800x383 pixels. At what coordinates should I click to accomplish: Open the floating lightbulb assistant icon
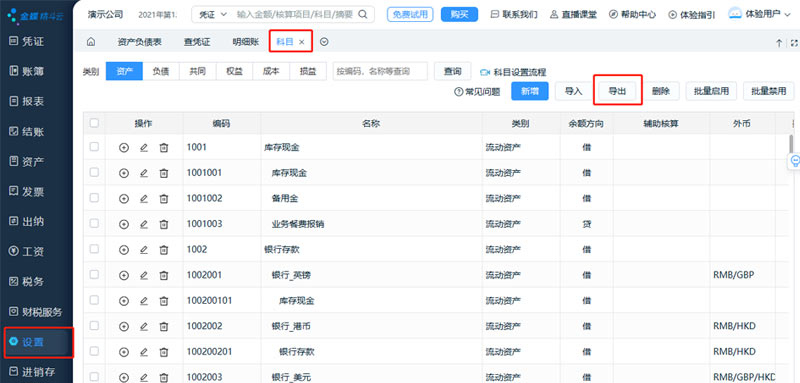[794, 161]
